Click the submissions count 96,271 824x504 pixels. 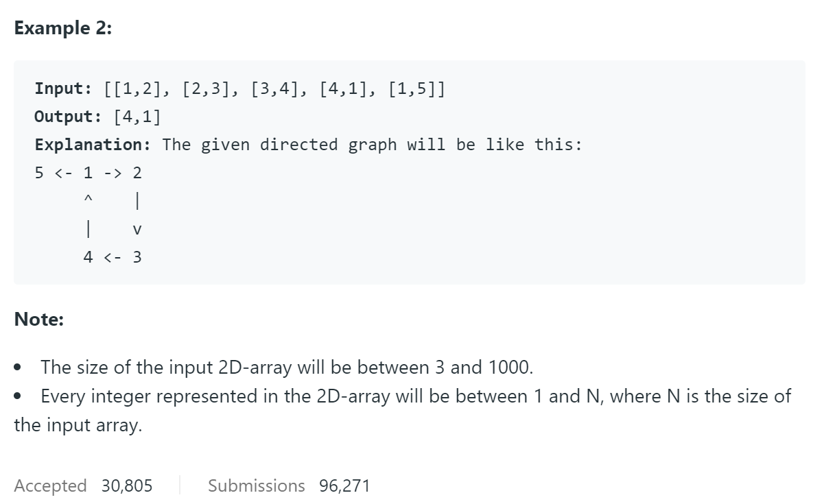click(x=344, y=486)
